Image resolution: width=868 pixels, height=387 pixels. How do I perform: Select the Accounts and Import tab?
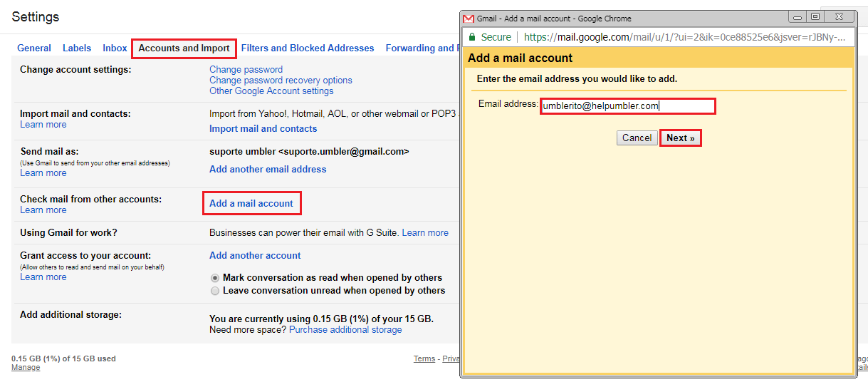tap(184, 48)
